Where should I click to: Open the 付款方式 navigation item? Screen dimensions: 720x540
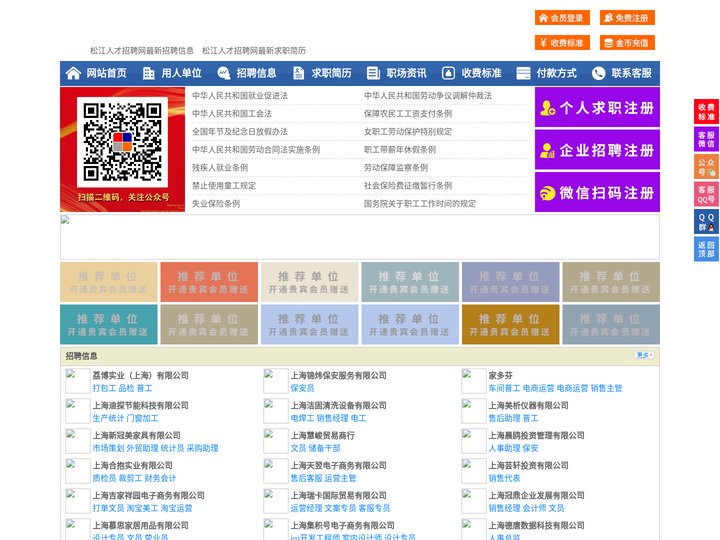[x=557, y=73]
